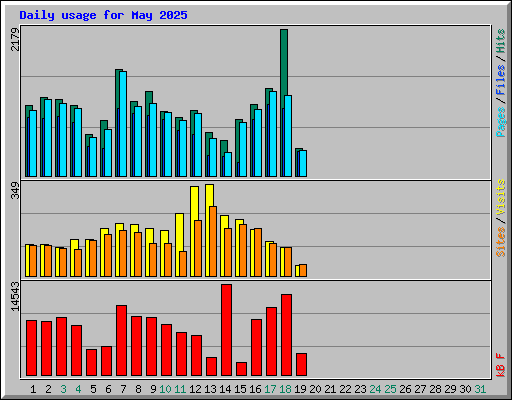This screenshot has height=400, width=512.
Task: Click the 'Hits' legend label
Action: (500, 41)
